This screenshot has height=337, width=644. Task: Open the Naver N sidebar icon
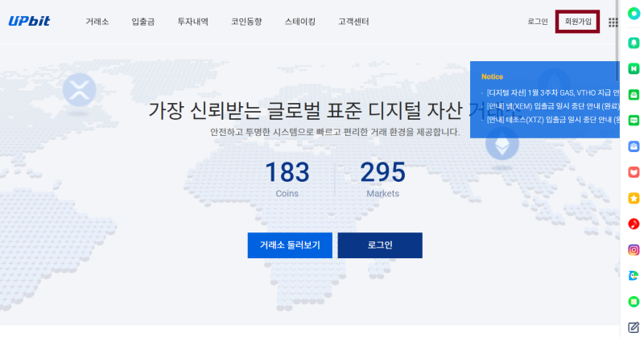coord(634,68)
